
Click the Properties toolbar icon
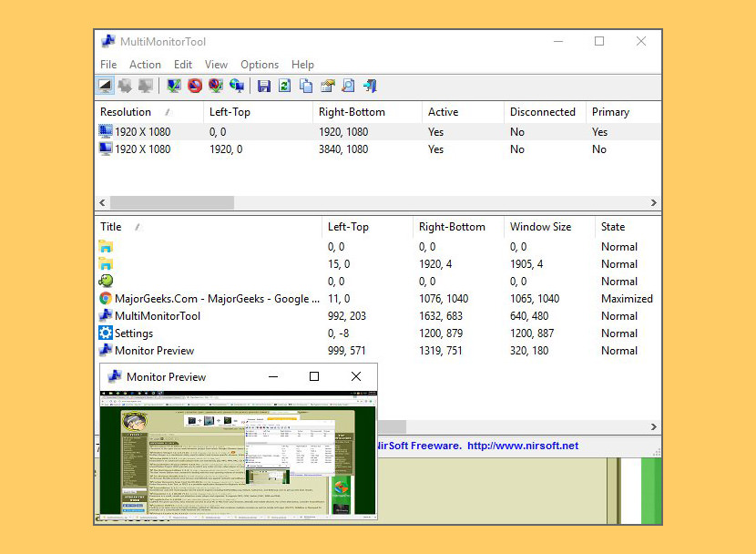pos(328,85)
